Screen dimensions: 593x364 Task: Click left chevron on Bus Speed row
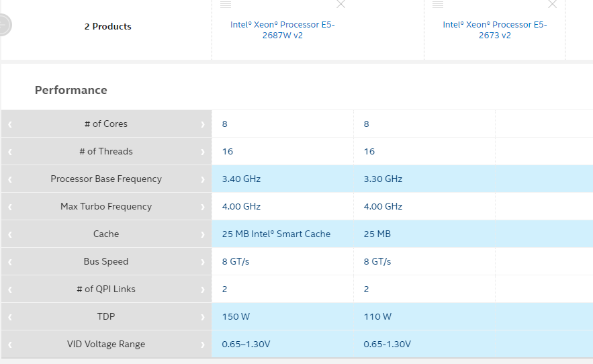point(10,262)
